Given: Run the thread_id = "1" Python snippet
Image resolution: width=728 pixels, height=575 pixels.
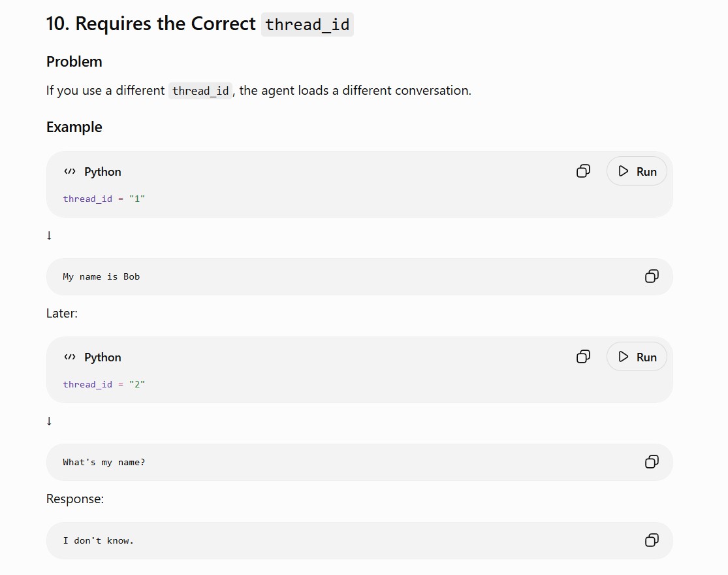Looking at the screenshot, I should pos(637,171).
